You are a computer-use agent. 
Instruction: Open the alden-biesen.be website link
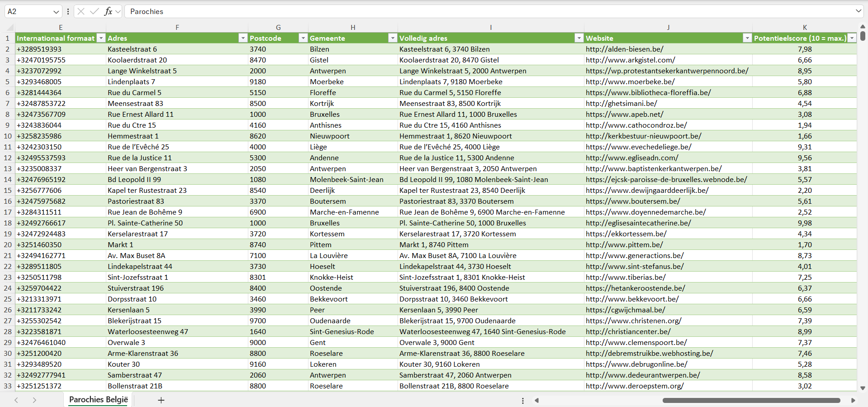click(624, 49)
